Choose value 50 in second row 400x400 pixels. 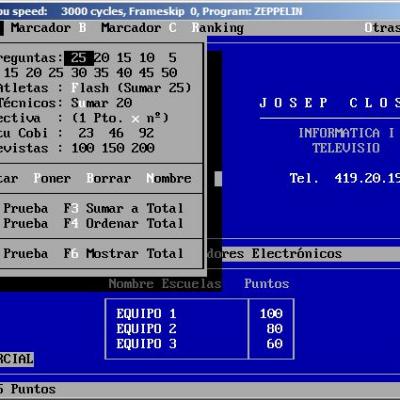pyautogui.click(x=169, y=73)
